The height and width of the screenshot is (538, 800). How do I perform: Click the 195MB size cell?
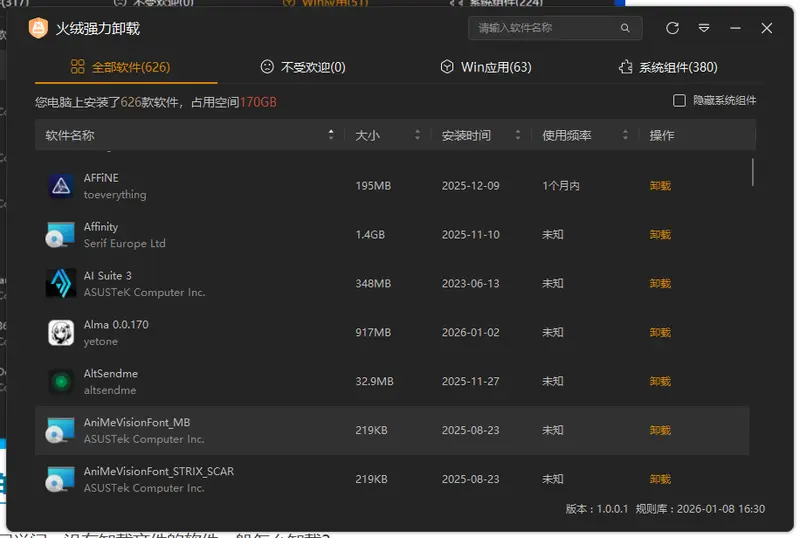click(373, 186)
